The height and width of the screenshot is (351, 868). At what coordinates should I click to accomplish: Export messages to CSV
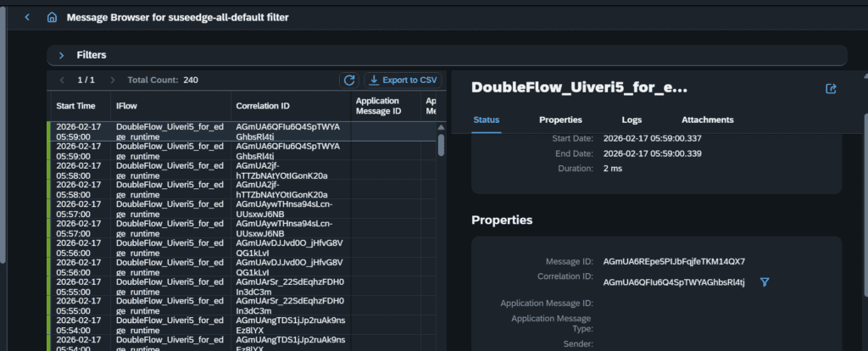[403, 81]
